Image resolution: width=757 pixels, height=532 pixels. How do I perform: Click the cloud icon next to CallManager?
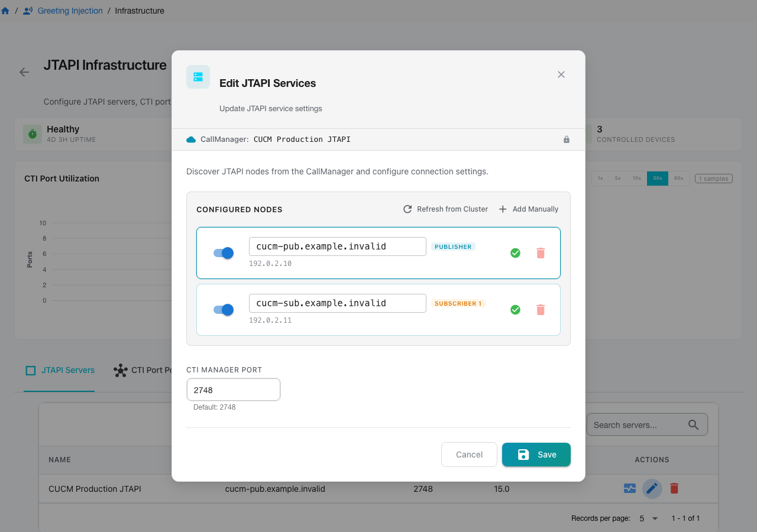pyautogui.click(x=191, y=140)
